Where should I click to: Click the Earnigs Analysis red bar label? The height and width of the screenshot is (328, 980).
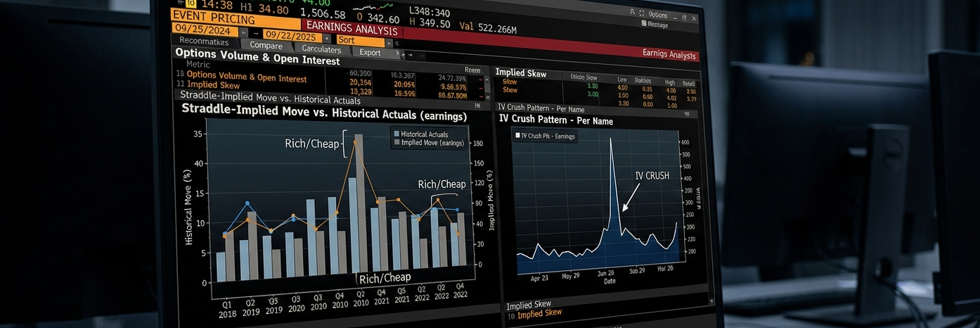coord(669,55)
